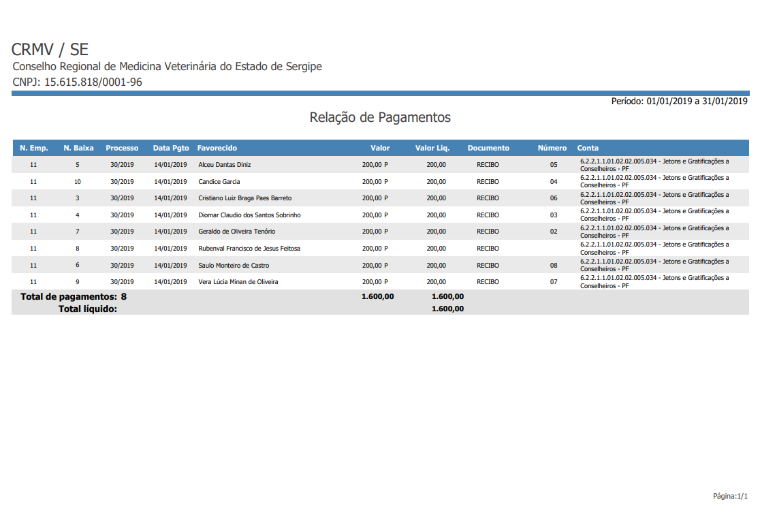
Task: Click the 'N. Emp.' column header
Action: pyautogui.click(x=34, y=148)
